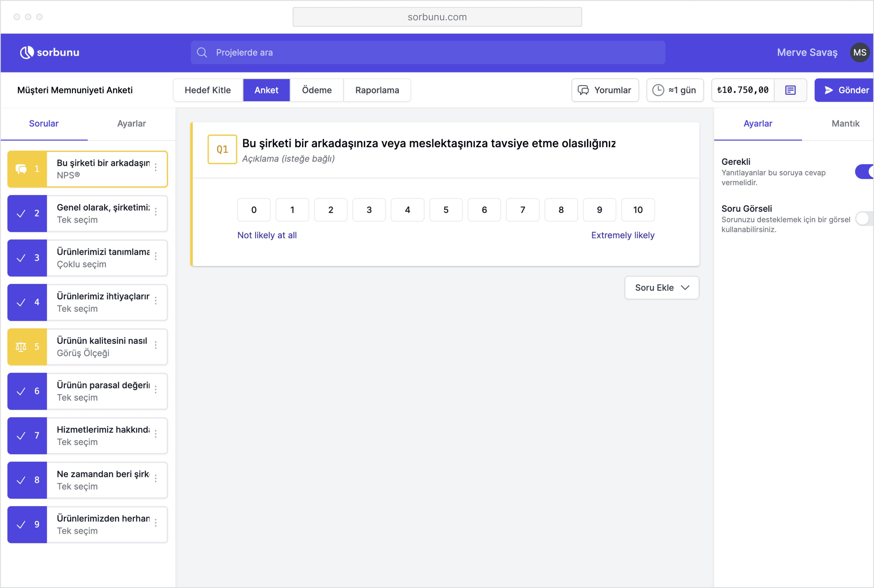
Task: Select NPS score 7
Action: 522,210
